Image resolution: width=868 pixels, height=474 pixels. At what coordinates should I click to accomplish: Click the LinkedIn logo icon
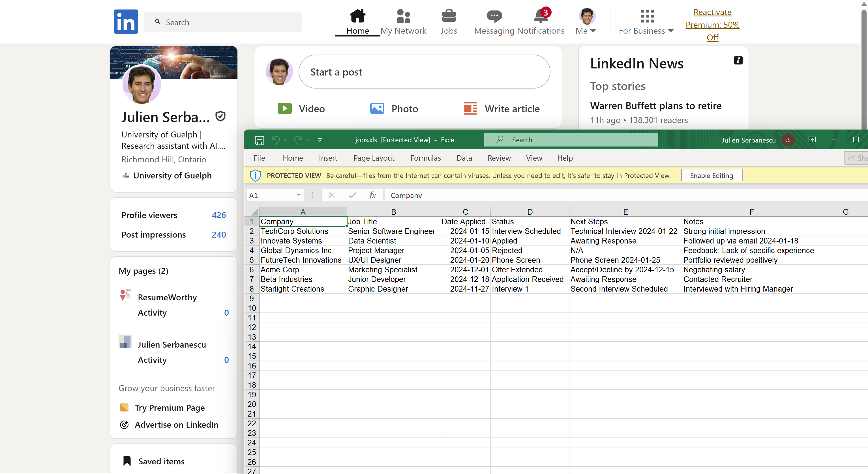coord(126,21)
